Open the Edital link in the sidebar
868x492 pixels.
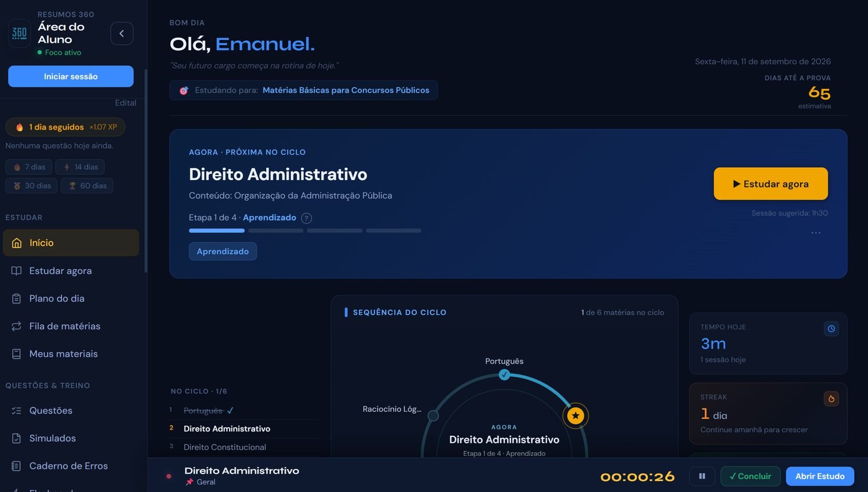[126, 102]
